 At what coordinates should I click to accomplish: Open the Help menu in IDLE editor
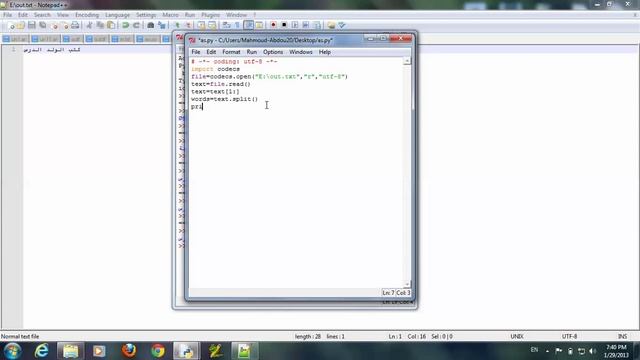tap(325, 52)
